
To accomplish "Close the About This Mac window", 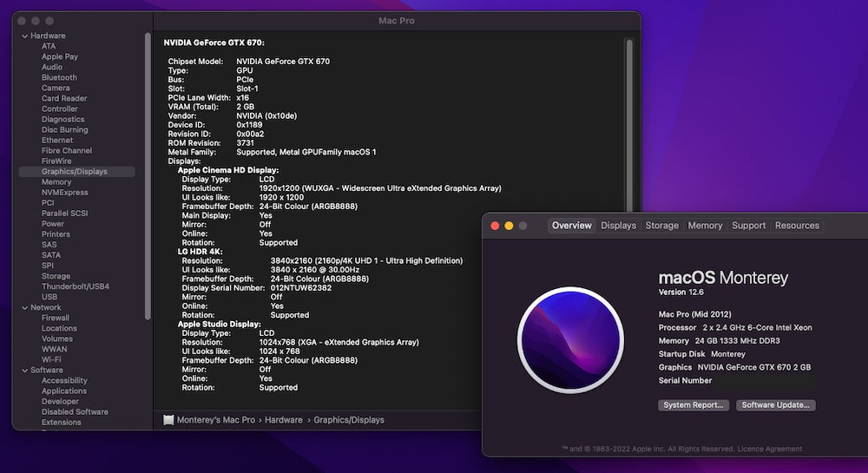I will click(x=495, y=226).
